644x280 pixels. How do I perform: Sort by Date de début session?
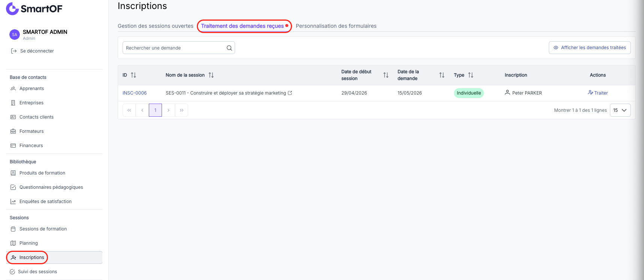(386, 75)
